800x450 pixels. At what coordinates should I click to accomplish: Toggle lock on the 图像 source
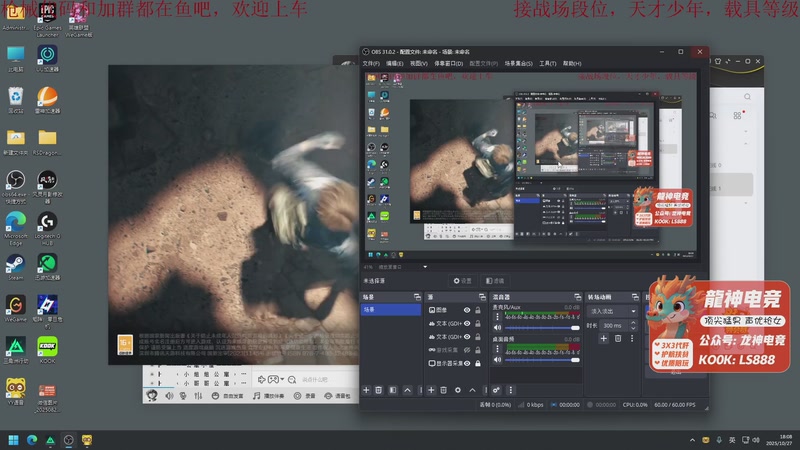478,310
